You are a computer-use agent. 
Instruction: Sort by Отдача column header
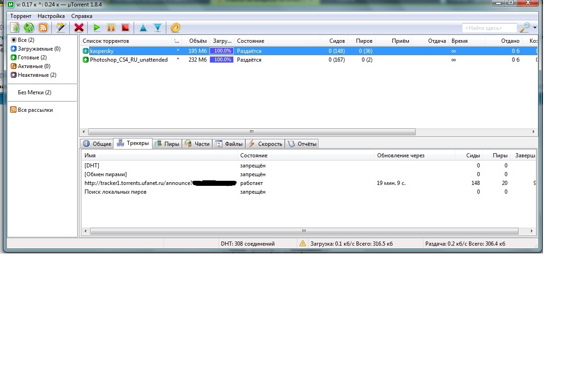click(430, 41)
